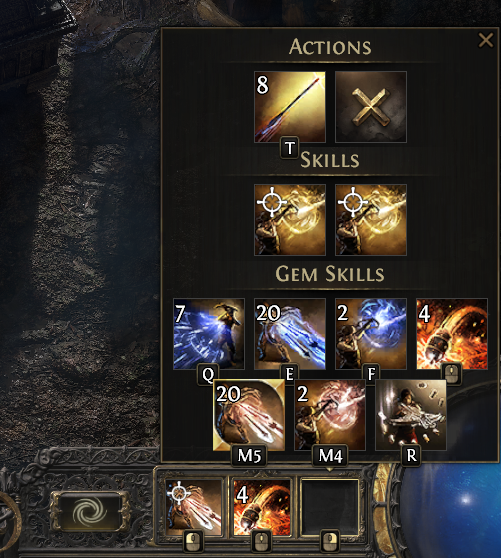Image resolution: width=501 pixels, height=558 pixels.
Task: Select level 2 lightning crossbow skill bound to F
Action: [x=371, y=334]
